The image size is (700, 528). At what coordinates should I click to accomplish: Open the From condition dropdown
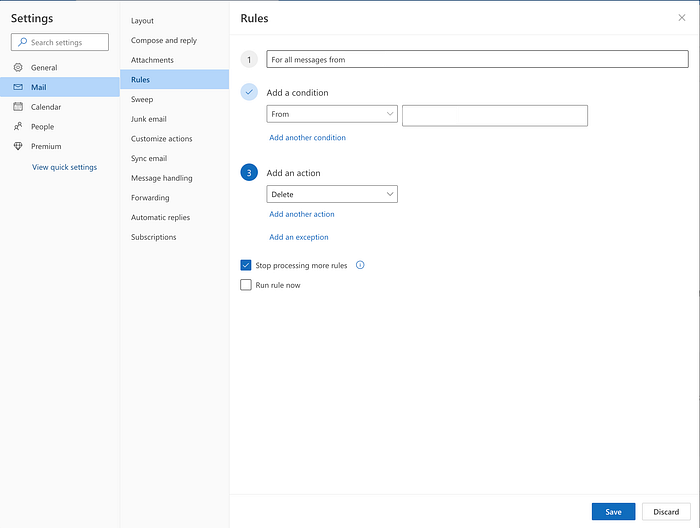pyautogui.click(x=332, y=114)
